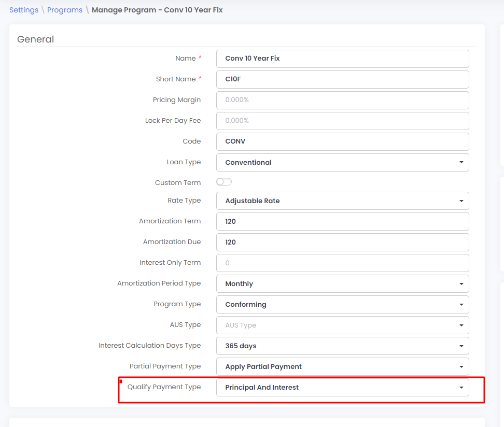
Task: Click the Code input field
Action: pyautogui.click(x=342, y=141)
